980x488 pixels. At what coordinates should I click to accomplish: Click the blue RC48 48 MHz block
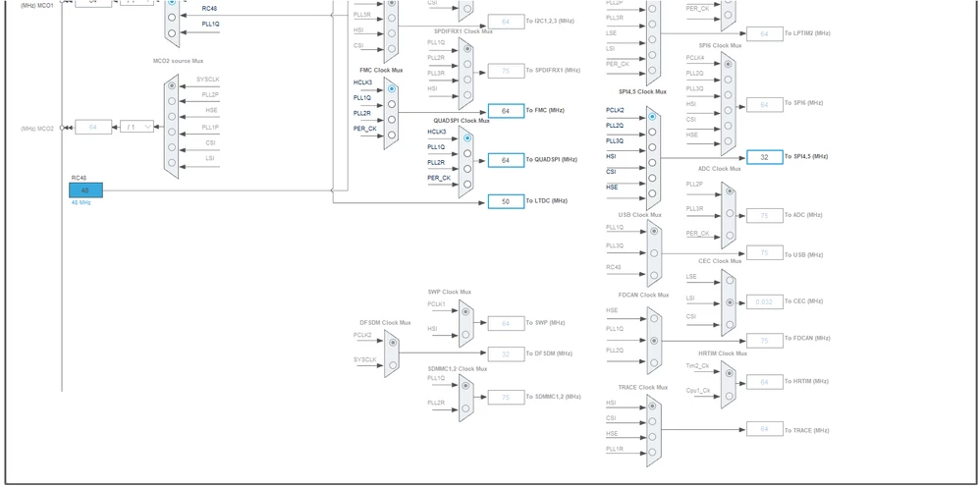pyautogui.click(x=85, y=190)
